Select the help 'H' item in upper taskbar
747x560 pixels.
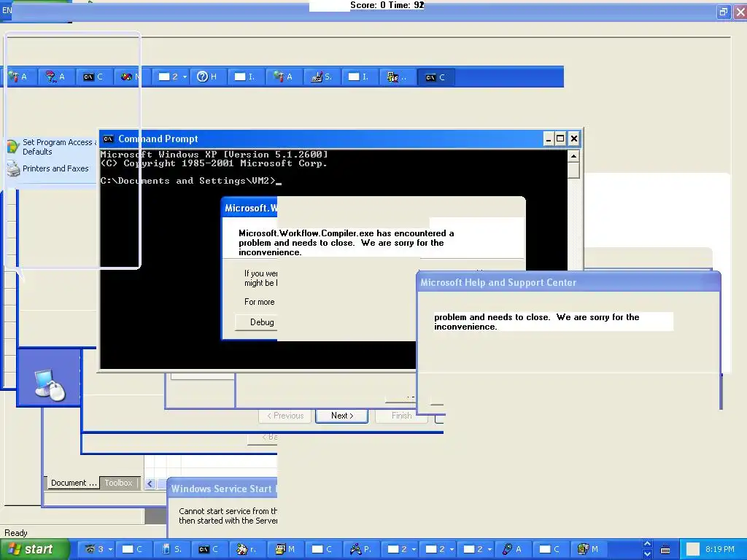[x=208, y=77]
